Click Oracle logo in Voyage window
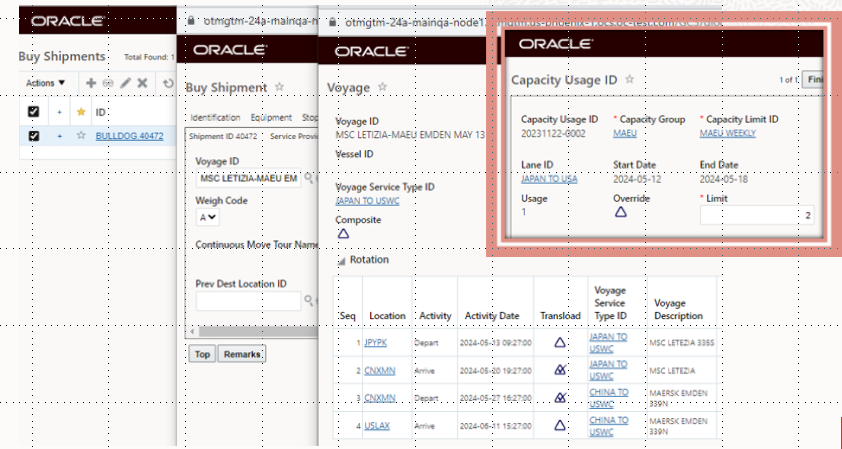842x449 pixels. pyautogui.click(x=372, y=52)
